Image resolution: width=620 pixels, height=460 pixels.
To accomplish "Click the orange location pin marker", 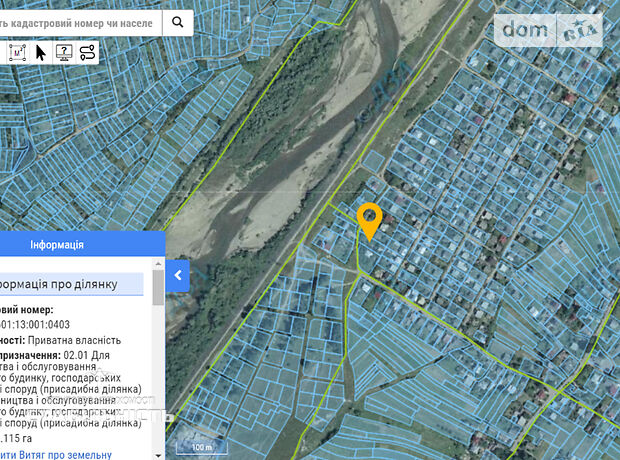I will click(x=369, y=221).
